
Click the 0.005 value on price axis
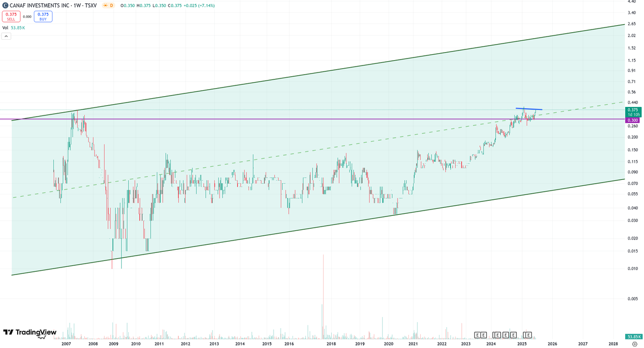[633, 299]
